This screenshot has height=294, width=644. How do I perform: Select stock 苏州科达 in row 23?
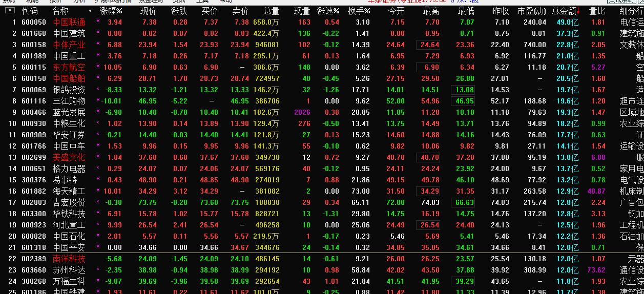69,270
